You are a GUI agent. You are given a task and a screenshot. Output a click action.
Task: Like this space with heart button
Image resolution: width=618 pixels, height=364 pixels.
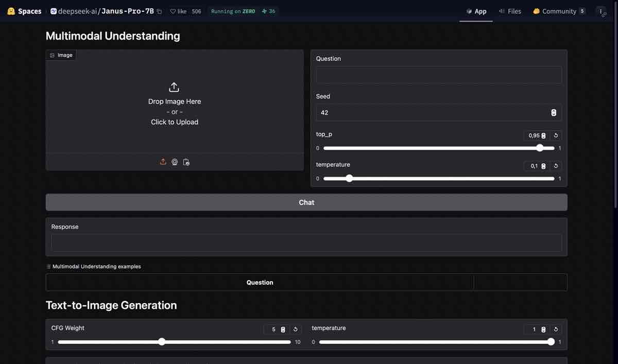click(x=178, y=11)
